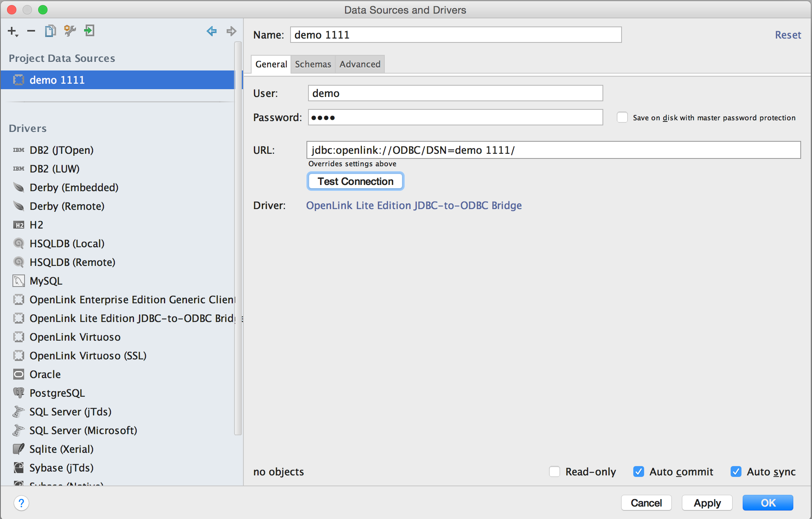Click the Test Connection button
This screenshot has width=812, height=519.
tap(356, 181)
